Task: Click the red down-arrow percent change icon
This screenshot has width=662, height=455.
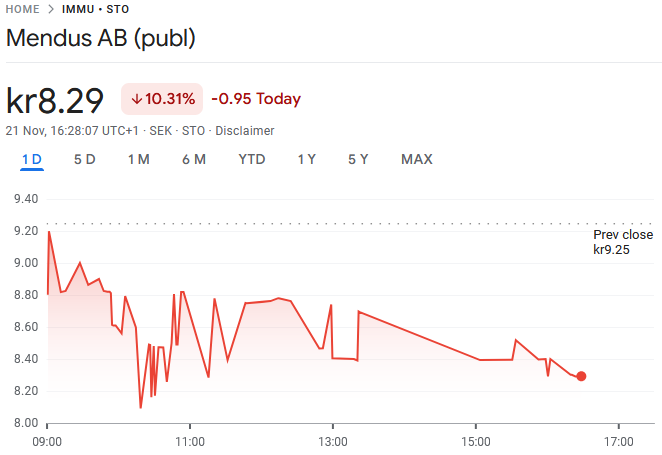Action: point(137,99)
